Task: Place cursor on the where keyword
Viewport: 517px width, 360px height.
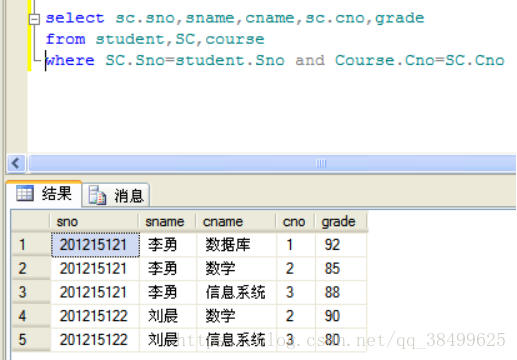Action: point(70,60)
